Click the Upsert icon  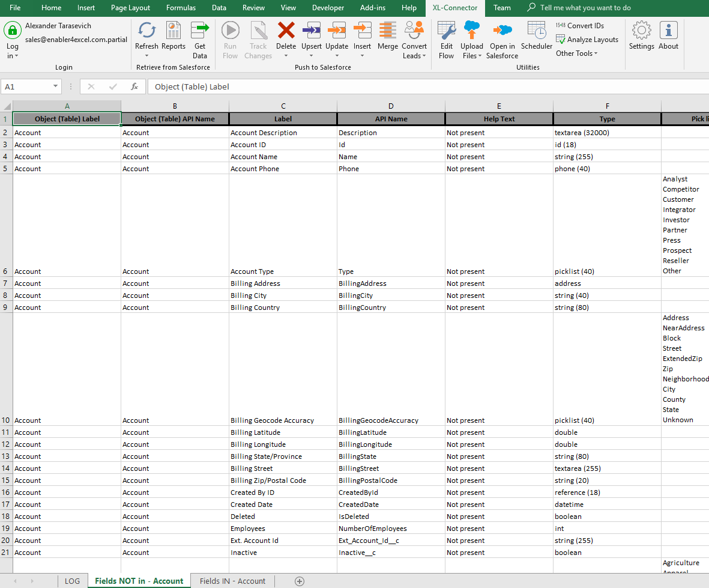tap(311, 30)
